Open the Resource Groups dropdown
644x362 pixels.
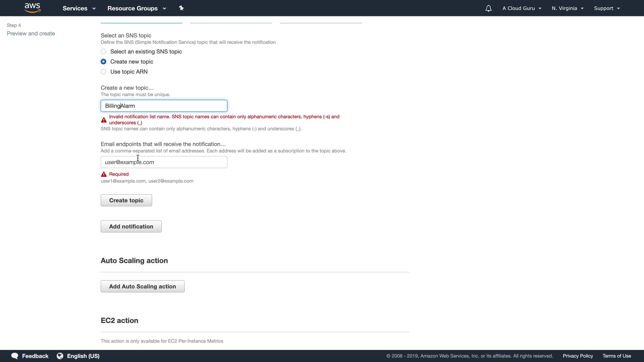137,8
